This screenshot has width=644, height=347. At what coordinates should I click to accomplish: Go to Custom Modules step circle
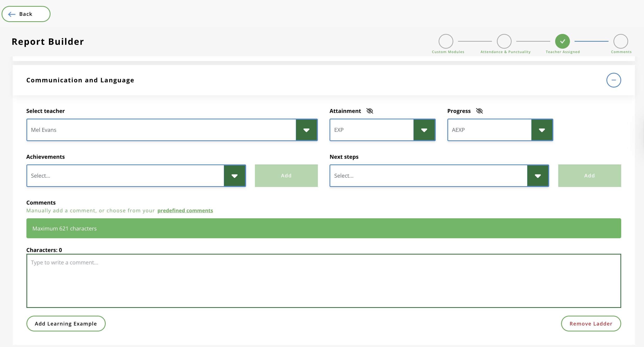(446, 41)
